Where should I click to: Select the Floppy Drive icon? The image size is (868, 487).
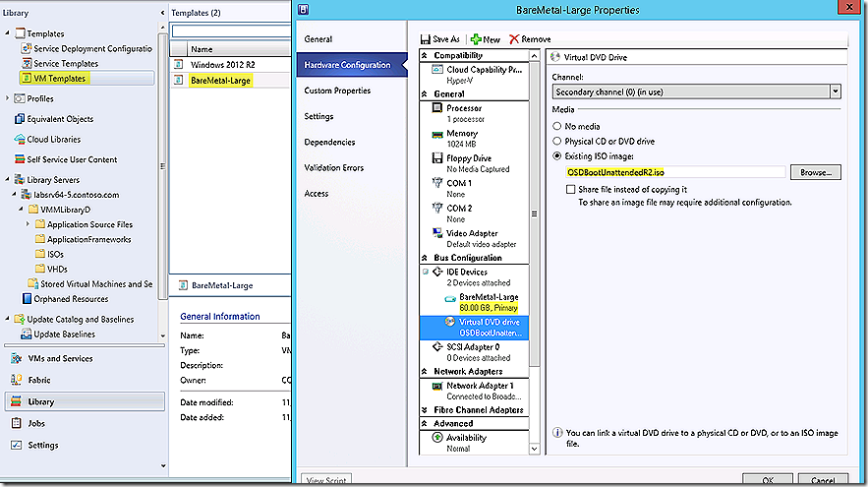click(437, 157)
